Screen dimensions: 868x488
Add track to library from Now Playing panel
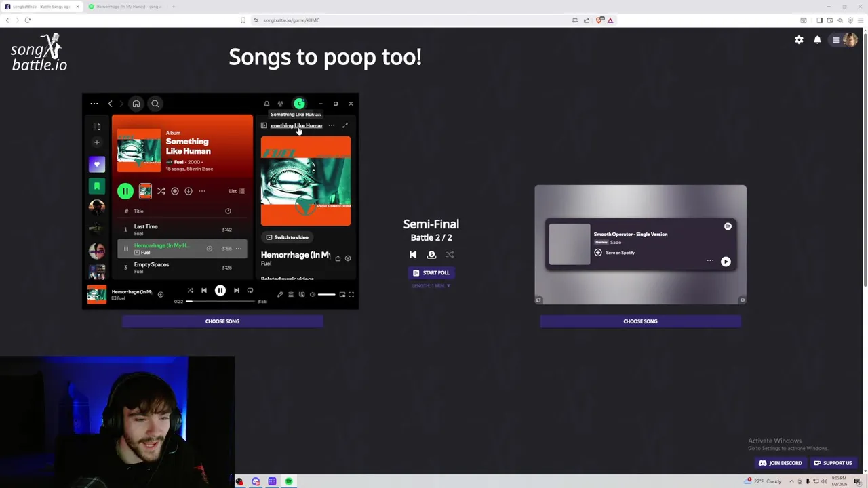(x=348, y=258)
